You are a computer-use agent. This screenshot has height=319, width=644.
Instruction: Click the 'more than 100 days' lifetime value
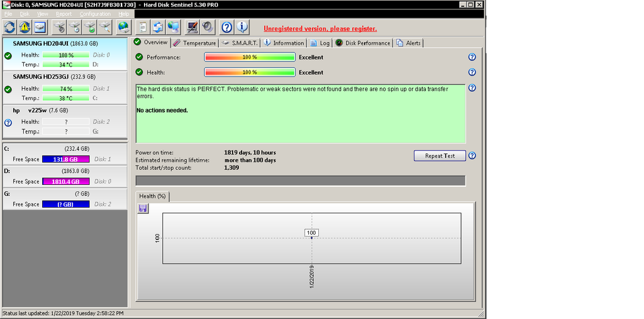pyautogui.click(x=250, y=160)
